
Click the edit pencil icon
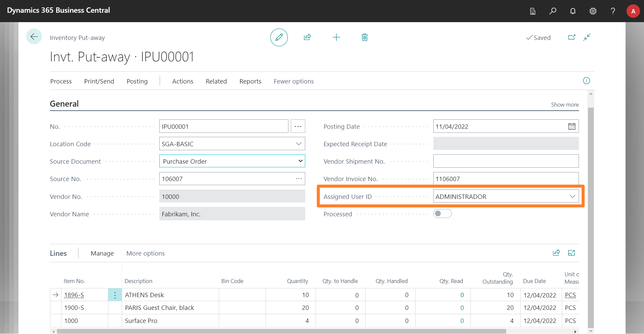(x=279, y=37)
